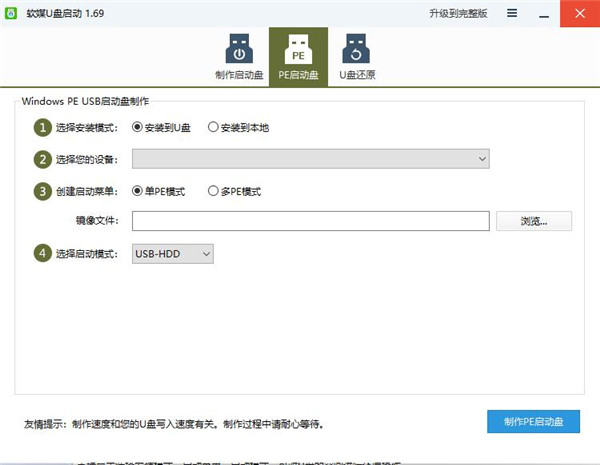600x465 pixels.
Task: Click the step 4 numbered circle icon
Action: pos(42,254)
